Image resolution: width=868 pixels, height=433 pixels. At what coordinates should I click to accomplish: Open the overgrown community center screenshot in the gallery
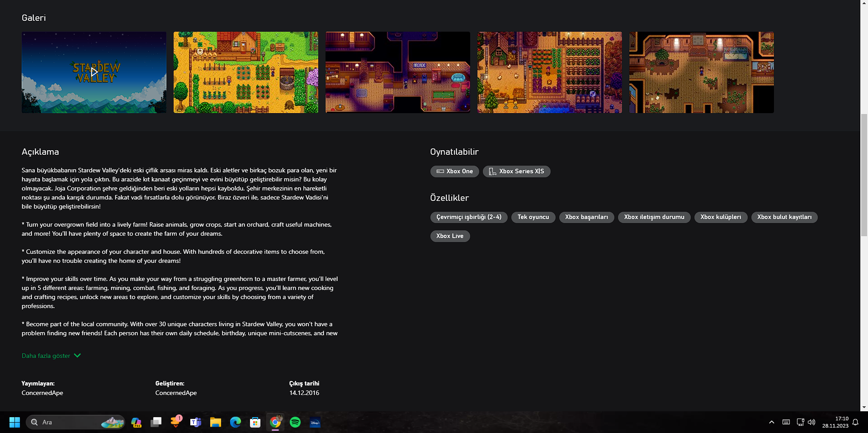(x=702, y=72)
